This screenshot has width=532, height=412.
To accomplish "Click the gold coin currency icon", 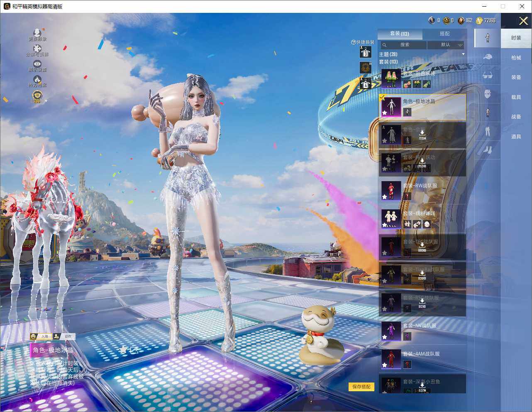I will coord(479,20).
